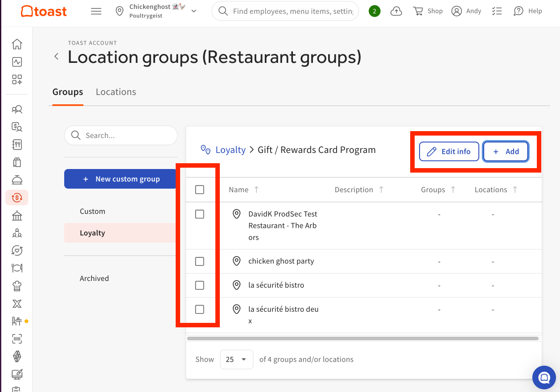Click the chef hat sidebar icon
560x392 pixels.
point(17,286)
